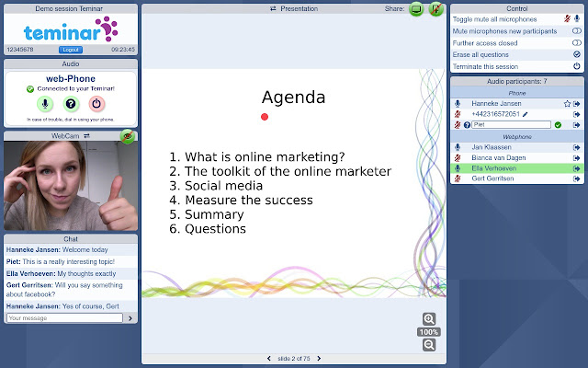Unmute the +442316572051 phone participant
Screen dimensions: 588x368
click(x=458, y=114)
